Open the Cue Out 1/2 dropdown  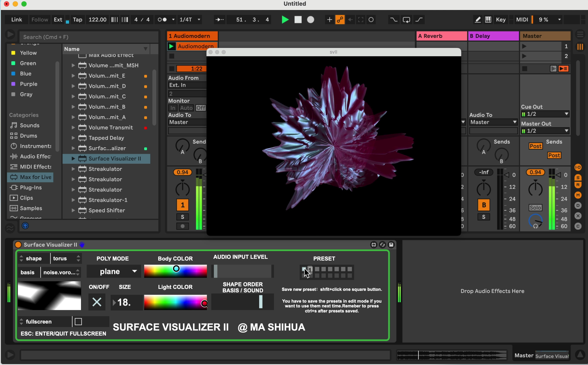pos(545,114)
